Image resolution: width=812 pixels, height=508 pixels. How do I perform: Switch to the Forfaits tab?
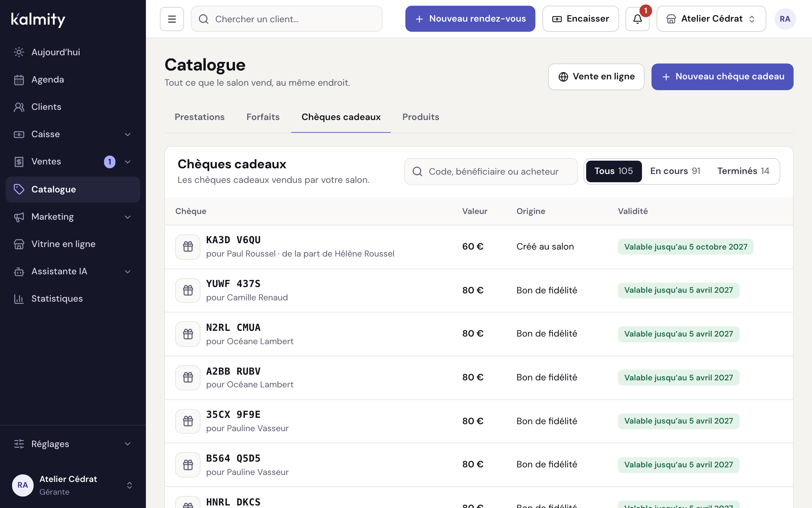click(263, 117)
